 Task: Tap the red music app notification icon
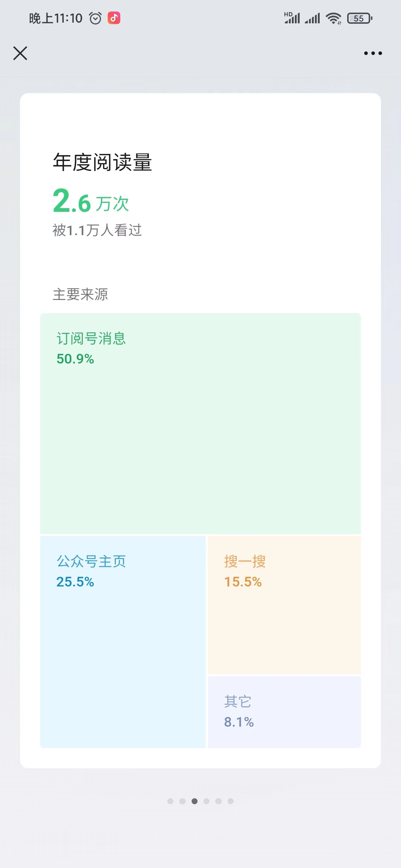pyautogui.click(x=114, y=18)
